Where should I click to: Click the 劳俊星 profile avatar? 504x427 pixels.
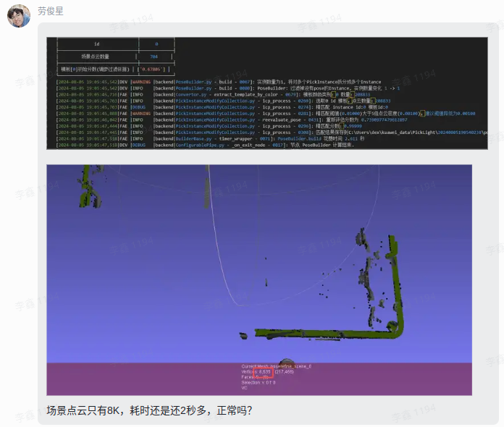click(x=20, y=17)
